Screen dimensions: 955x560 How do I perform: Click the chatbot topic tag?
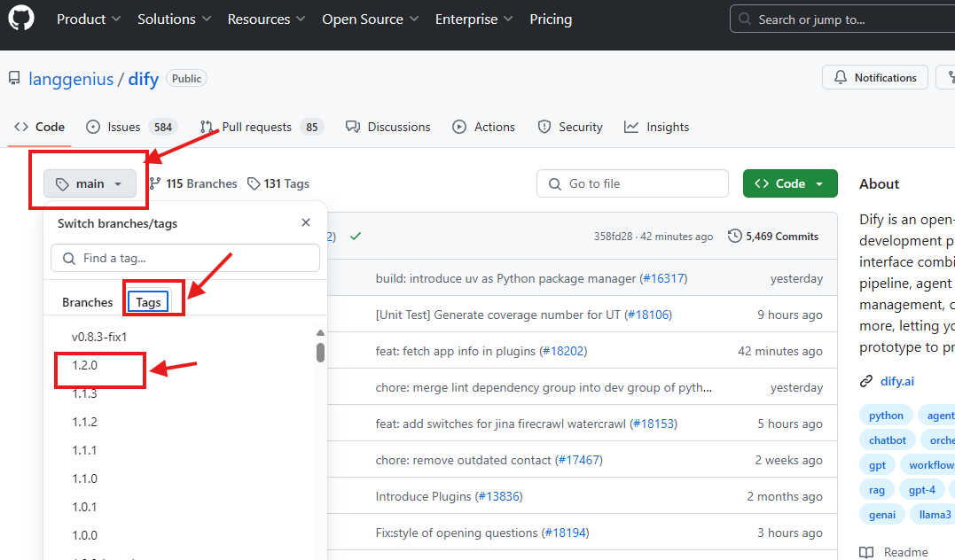[888, 440]
